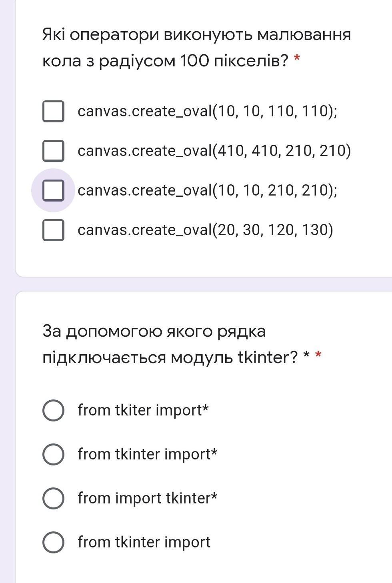Click the answer text canvas.create_oval(10, 10, 210, 210);
The height and width of the screenshot is (583, 392).
[x=208, y=190]
